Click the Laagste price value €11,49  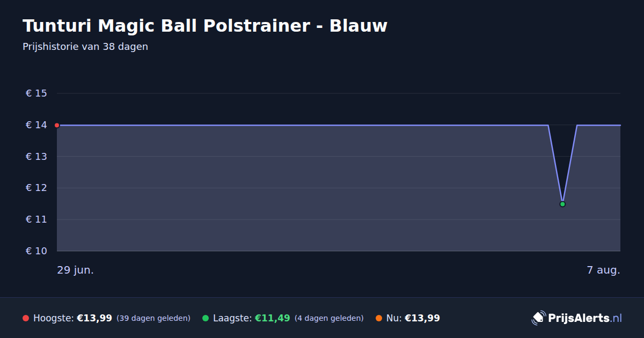pyautogui.click(x=273, y=318)
